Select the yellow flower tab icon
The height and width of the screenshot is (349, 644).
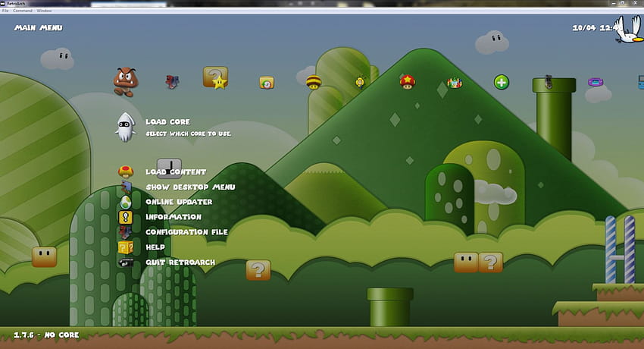pyautogui.click(x=360, y=83)
